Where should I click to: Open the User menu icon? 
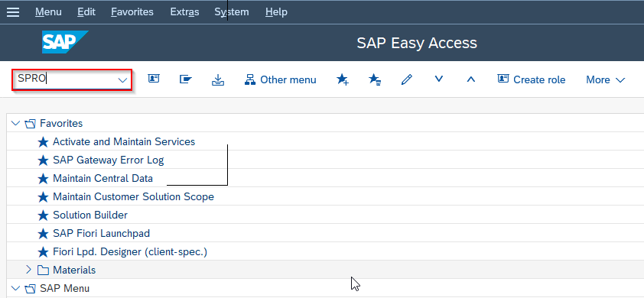[x=154, y=79]
